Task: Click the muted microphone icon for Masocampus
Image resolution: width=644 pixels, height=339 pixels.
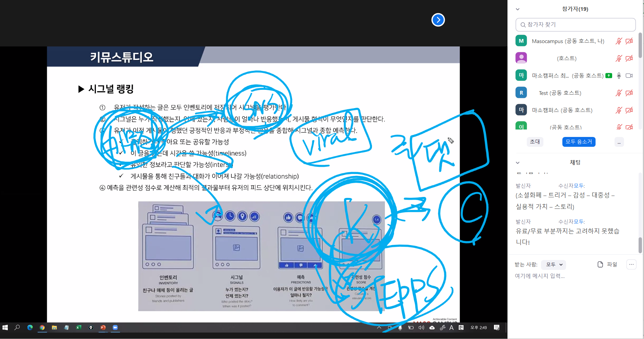Action: pyautogui.click(x=619, y=41)
